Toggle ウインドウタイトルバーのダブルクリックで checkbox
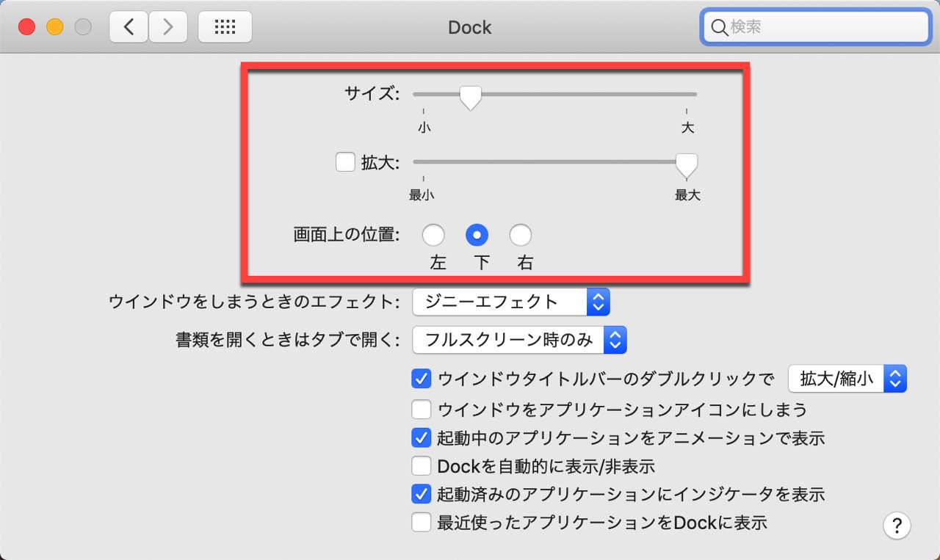The height and width of the screenshot is (560, 940). (x=421, y=379)
